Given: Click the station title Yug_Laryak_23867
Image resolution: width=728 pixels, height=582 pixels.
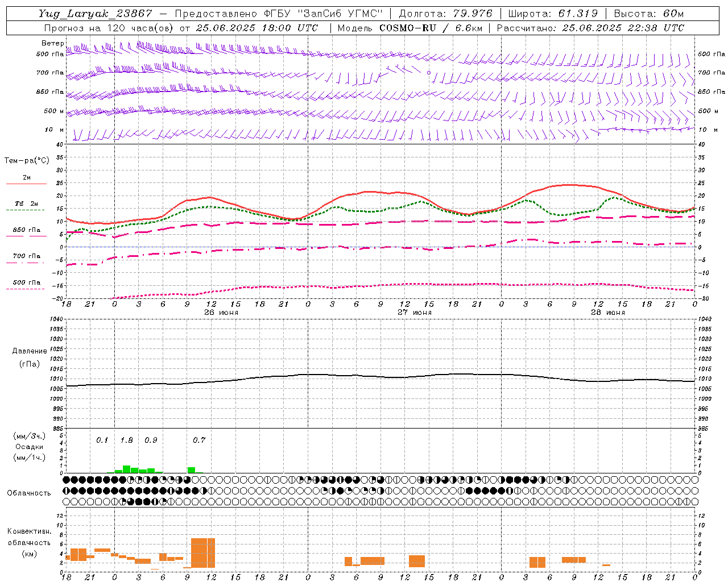Looking at the screenshot, I should click(96, 14).
